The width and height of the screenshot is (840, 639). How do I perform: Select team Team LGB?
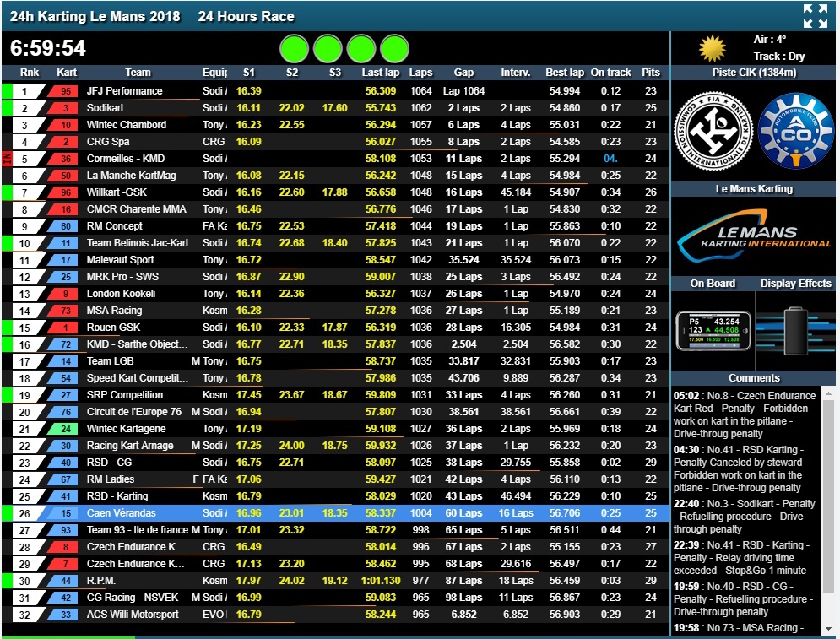coord(110,361)
